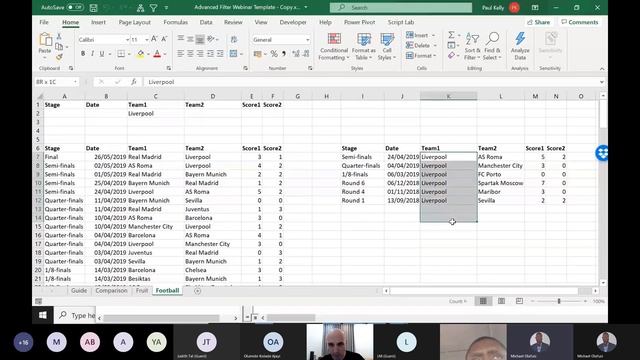The height and width of the screenshot is (360, 640).
Task: Click in the title bar Search box
Action: tap(401, 7)
